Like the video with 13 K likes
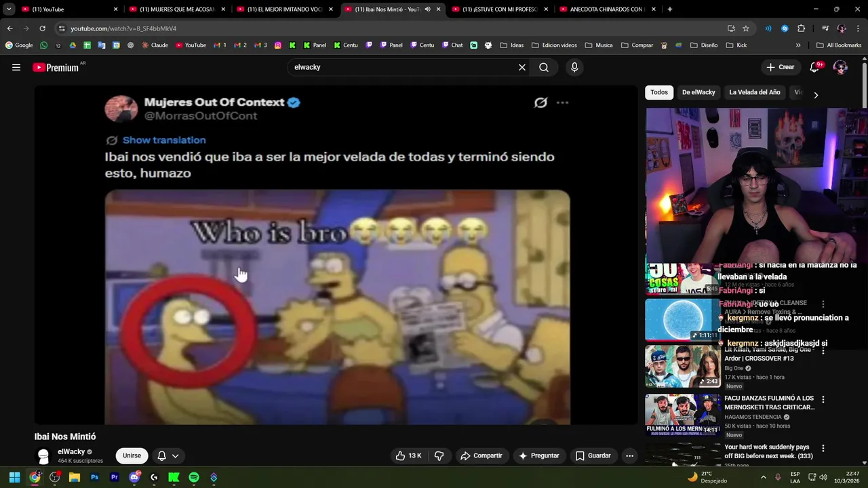The image size is (868, 488). (409, 455)
